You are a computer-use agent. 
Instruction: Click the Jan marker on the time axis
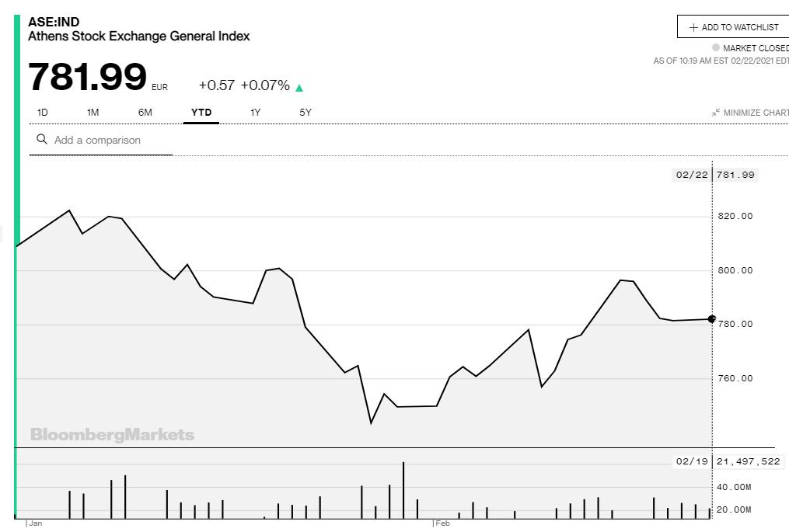[x=35, y=523]
